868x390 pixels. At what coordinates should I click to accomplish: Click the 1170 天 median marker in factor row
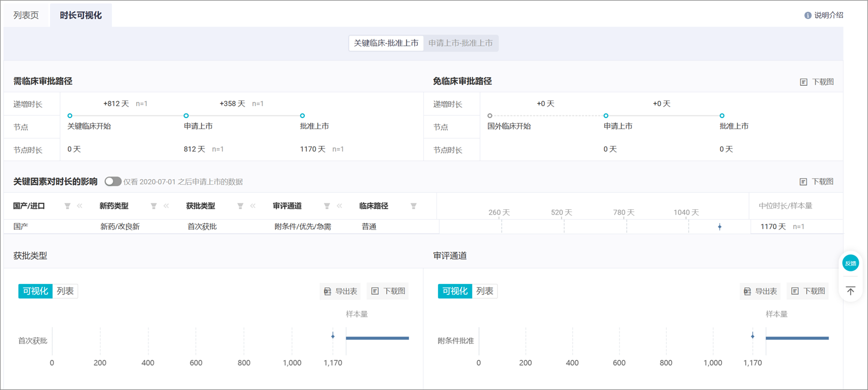click(x=720, y=227)
